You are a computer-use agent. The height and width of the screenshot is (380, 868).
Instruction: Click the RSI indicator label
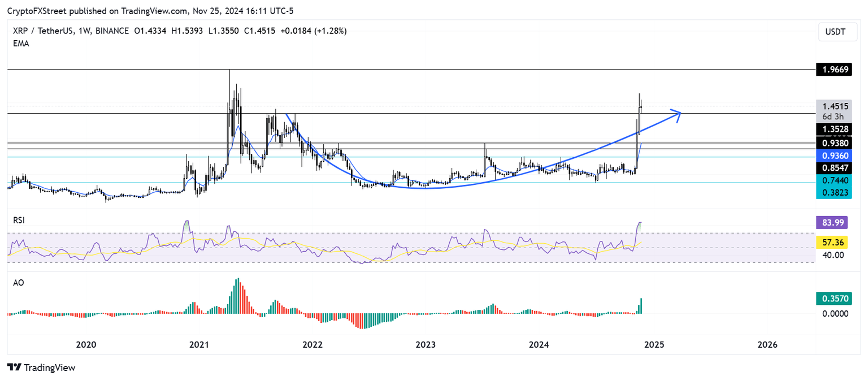click(x=18, y=219)
